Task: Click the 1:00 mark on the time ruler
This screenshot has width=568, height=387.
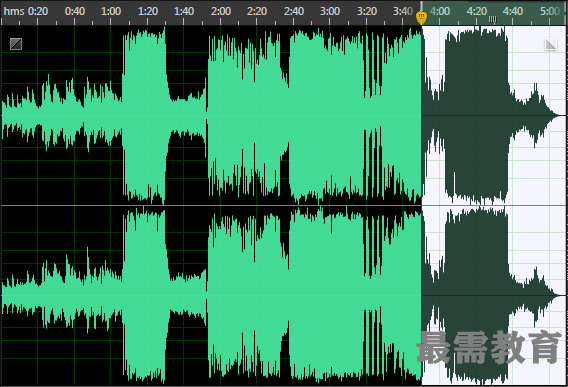Action: coord(111,11)
